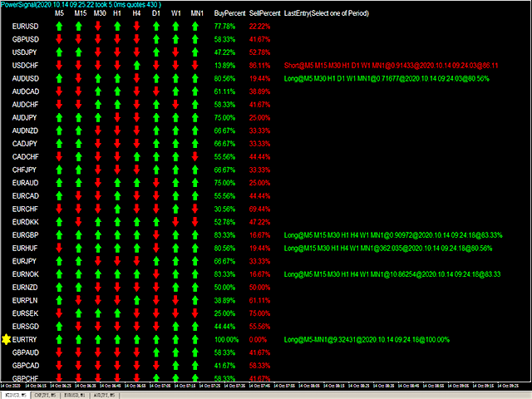Select the GBPUSD M15 red down arrow

(x=79, y=39)
